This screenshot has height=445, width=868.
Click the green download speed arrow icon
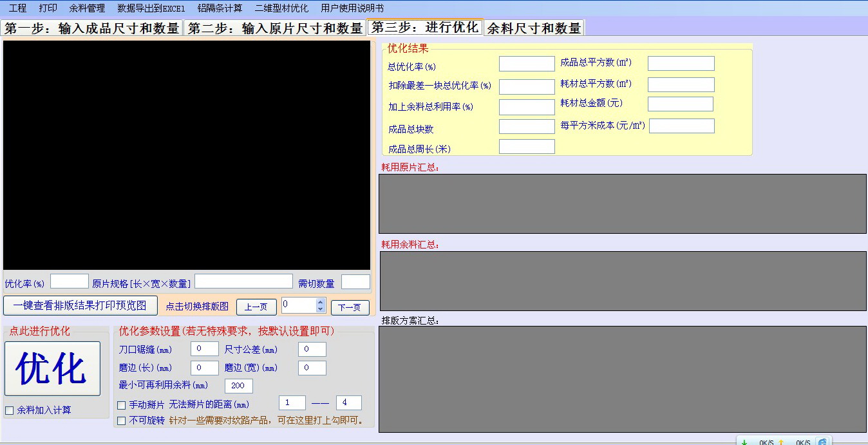tap(744, 442)
